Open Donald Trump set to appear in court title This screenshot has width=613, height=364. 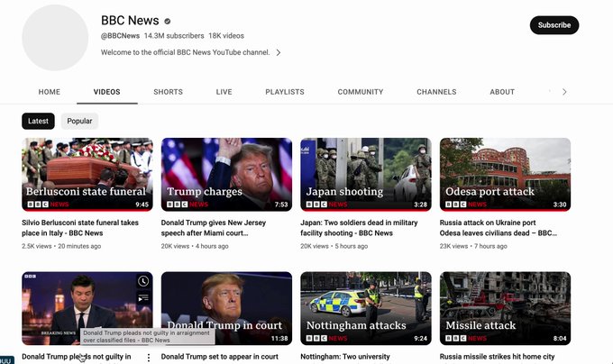tap(220, 357)
